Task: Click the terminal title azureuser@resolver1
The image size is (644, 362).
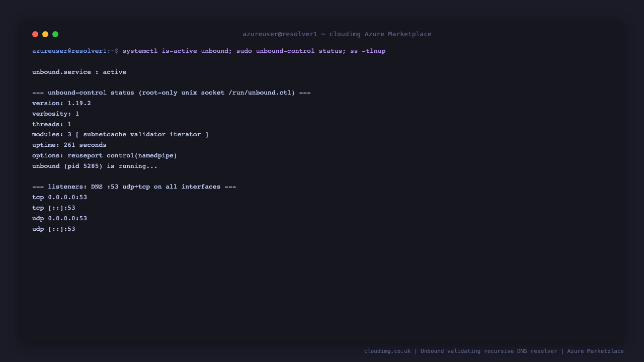Action: tap(337, 34)
